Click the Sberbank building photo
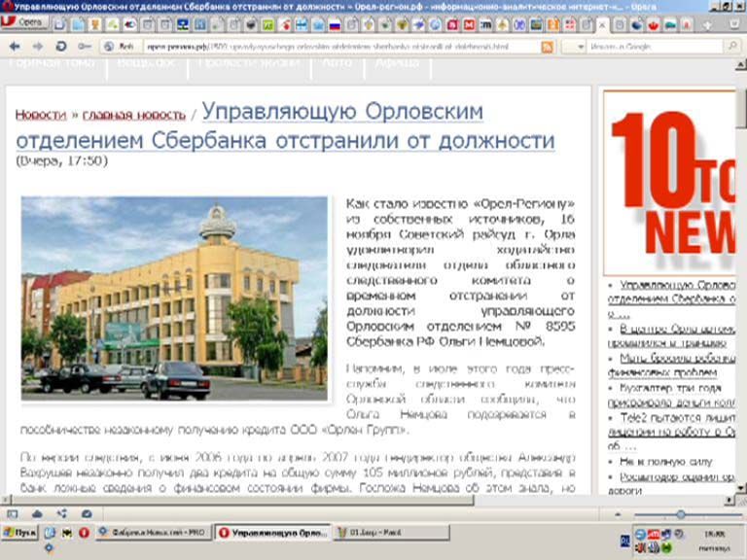This screenshot has height=560, width=747. point(174,298)
